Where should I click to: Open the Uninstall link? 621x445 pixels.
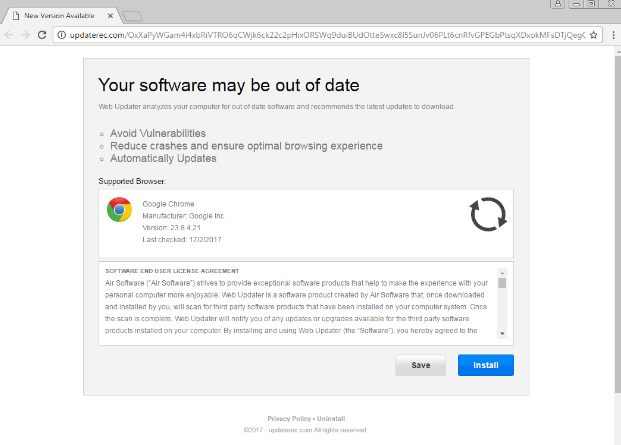331,418
